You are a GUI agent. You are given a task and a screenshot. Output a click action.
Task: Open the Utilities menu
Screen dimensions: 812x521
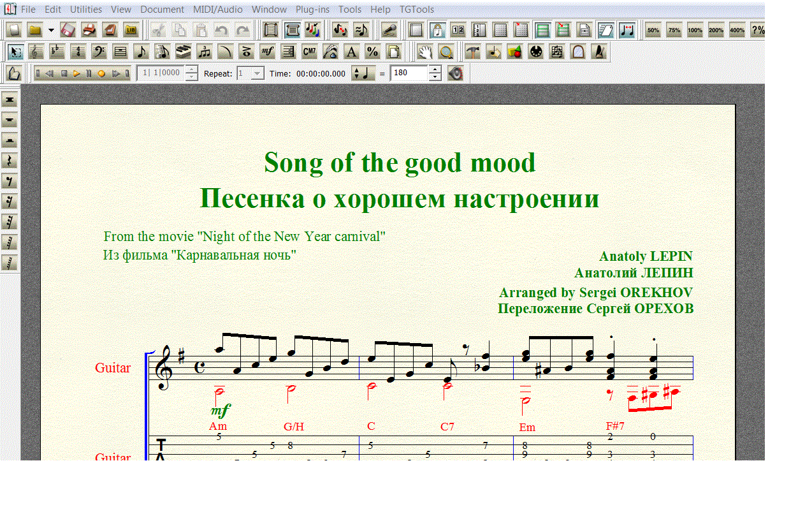click(x=86, y=10)
